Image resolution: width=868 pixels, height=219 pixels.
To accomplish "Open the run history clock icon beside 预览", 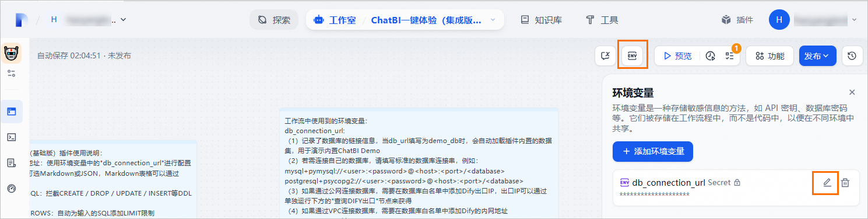I will point(710,56).
